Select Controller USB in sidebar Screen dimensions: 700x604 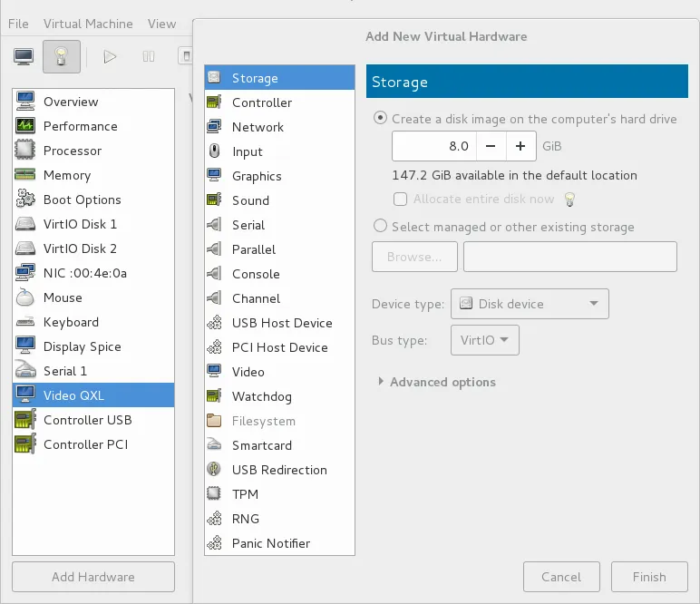[93, 420]
